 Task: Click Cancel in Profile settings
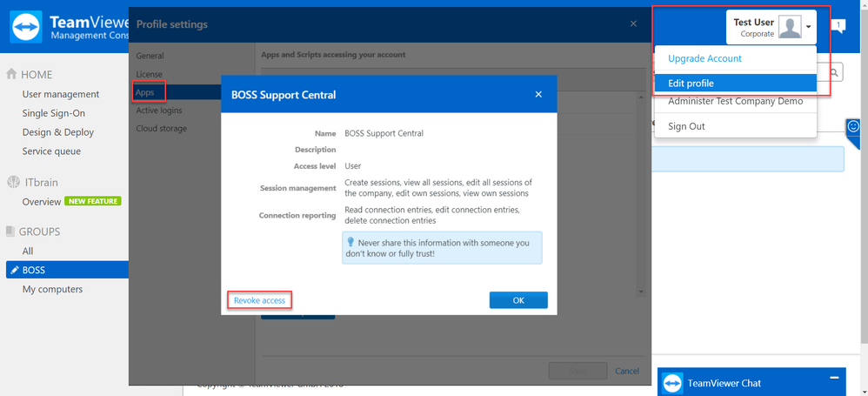pos(627,371)
